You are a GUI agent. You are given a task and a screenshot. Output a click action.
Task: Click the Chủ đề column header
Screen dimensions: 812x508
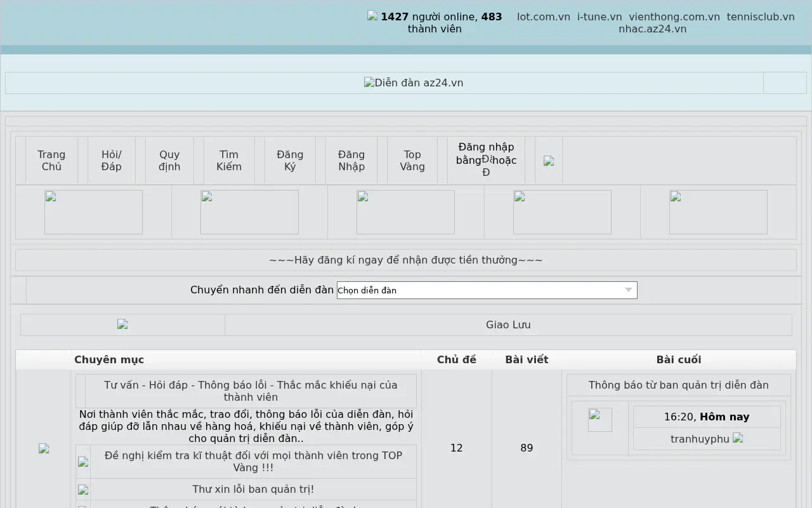[x=456, y=359]
